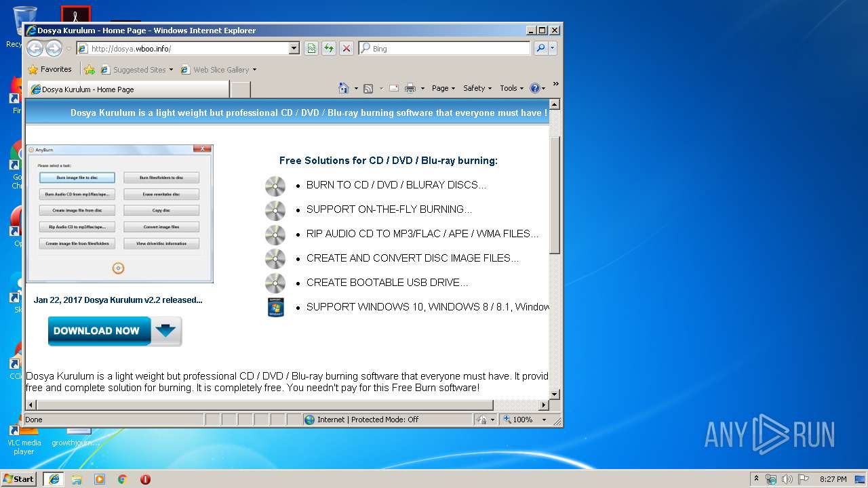Click 'RIP AUDIO CD TO MP3/FLAC / APE / WMA FILES...' item
Viewport: 868px width, 488px height.
coord(422,233)
